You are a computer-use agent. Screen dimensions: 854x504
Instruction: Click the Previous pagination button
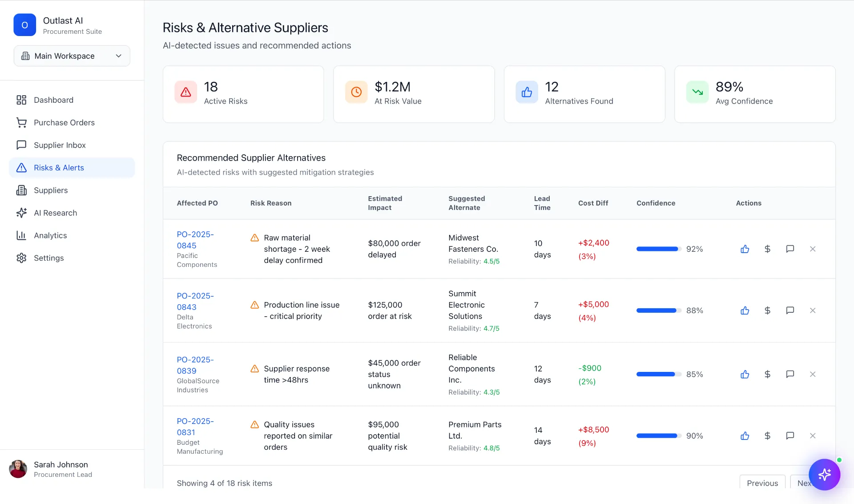click(762, 483)
